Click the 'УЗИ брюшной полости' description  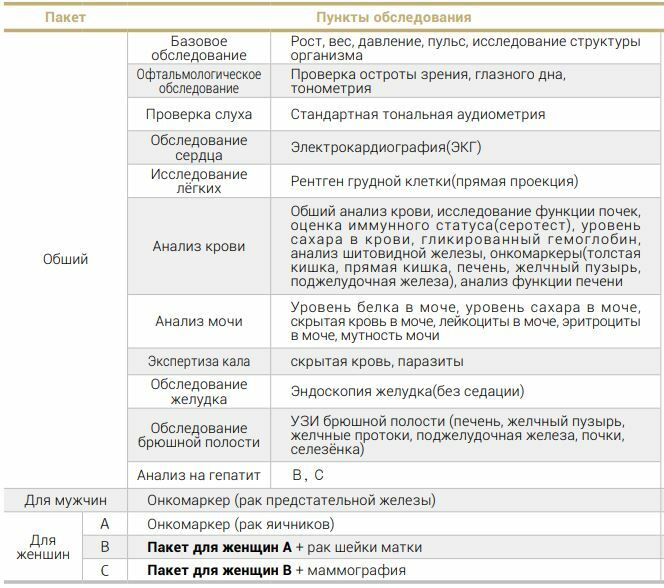click(457, 435)
